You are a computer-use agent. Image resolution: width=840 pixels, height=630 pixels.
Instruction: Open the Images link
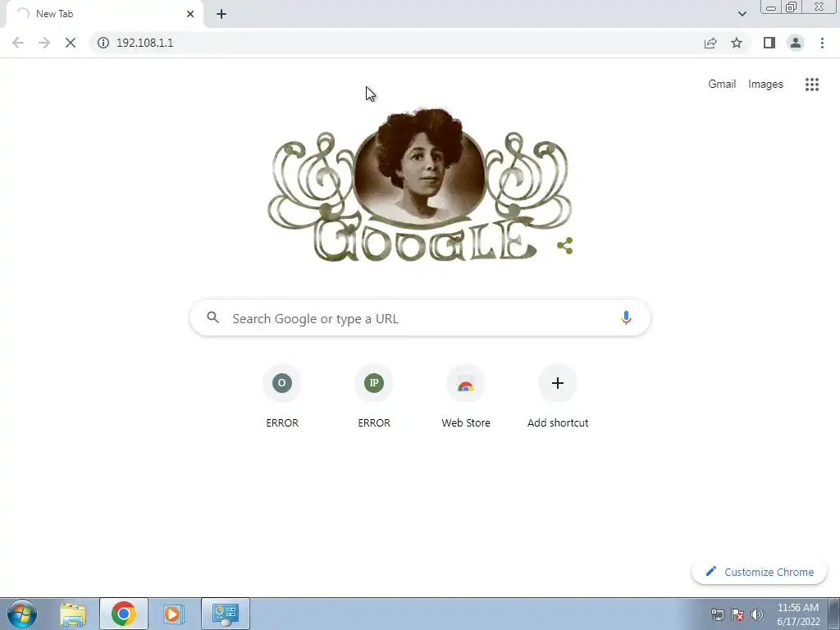tap(765, 84)
